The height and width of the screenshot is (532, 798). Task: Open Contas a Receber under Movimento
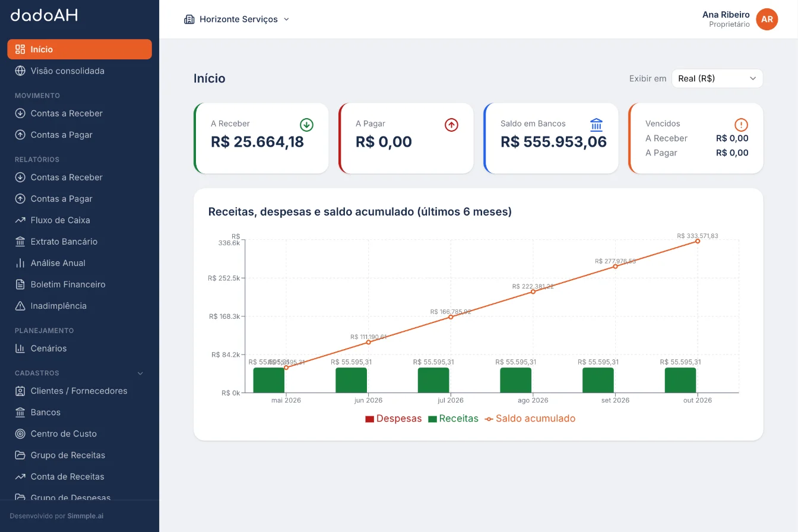point(80,113)
